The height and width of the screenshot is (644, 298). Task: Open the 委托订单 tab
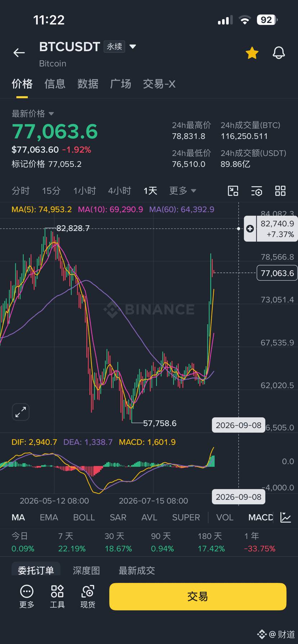pyautogui.click(x=36, y=570)
